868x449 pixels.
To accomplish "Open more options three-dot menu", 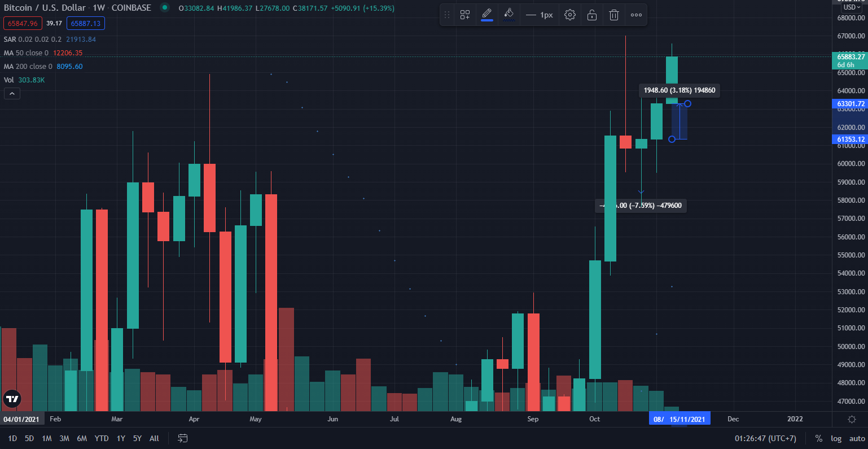I will point(636,15).
